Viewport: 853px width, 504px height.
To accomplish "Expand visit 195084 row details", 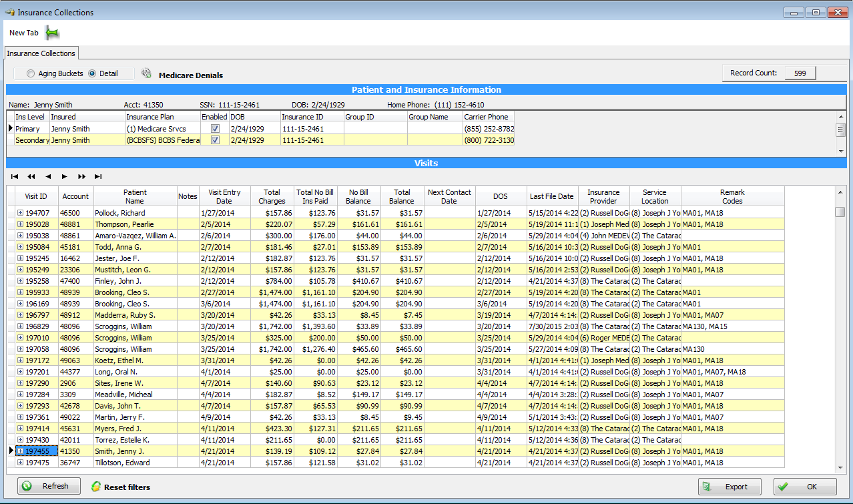I will (x=20, y=247).
